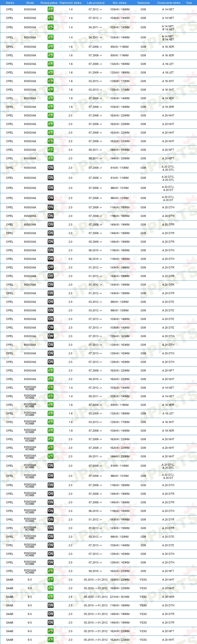Click ON icon in INSIGNIA KOMBI 07.2013 103kW row
The image size is (197, 644).
(51, 545)
